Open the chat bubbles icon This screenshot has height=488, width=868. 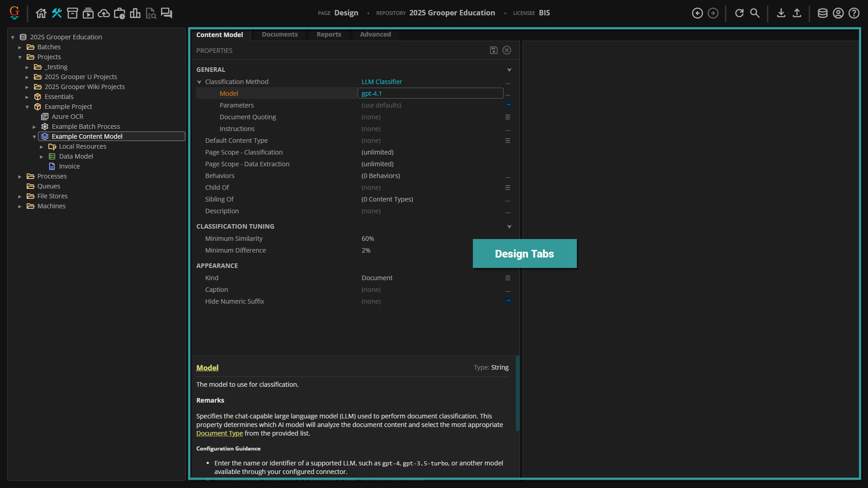click(166, 13)
